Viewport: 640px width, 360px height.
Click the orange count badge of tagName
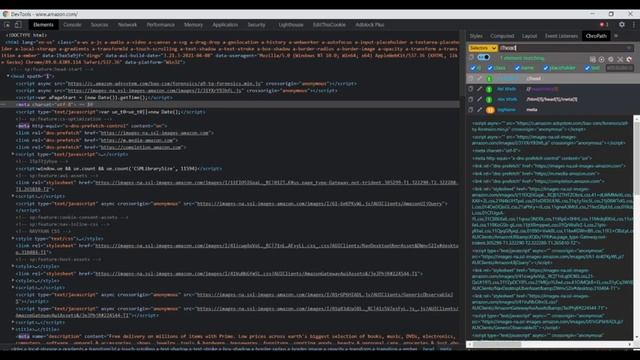pos(490,110)
